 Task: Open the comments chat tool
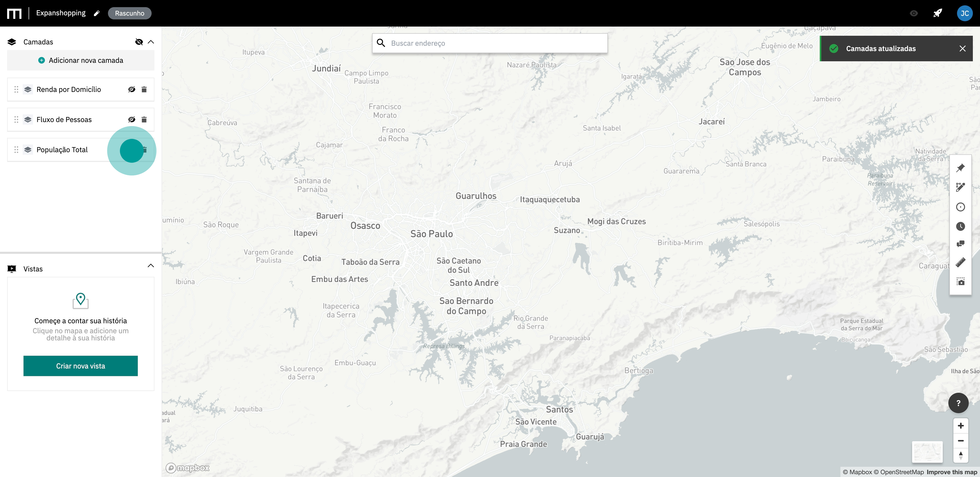960,244
